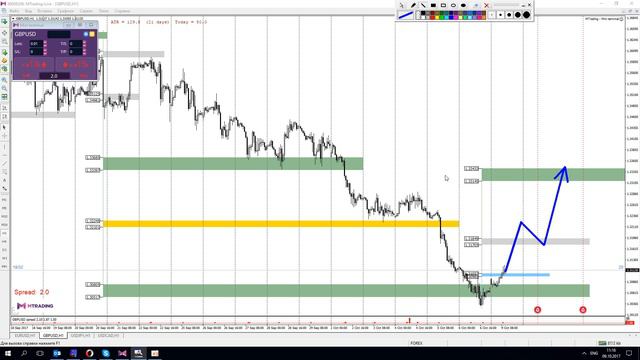Click the Lots input field in trade panel
The height and width of the screenshot is (360, 640).
point(36,44)
